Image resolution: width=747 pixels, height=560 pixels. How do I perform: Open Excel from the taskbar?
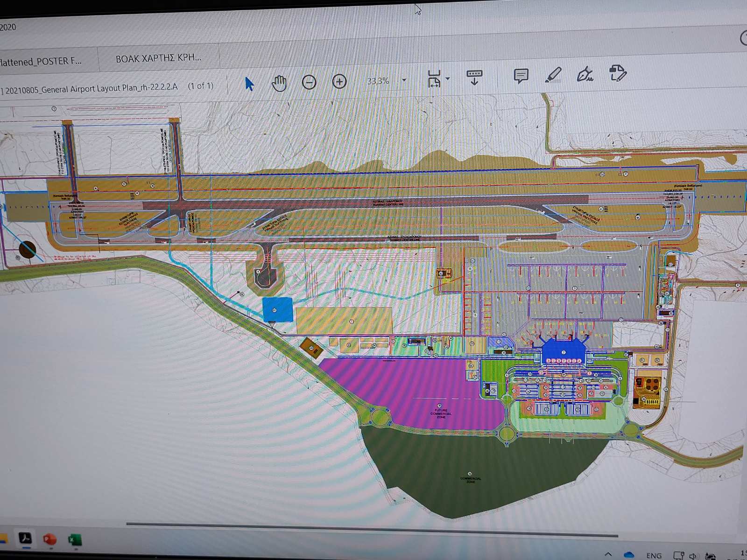pos(74,540)
